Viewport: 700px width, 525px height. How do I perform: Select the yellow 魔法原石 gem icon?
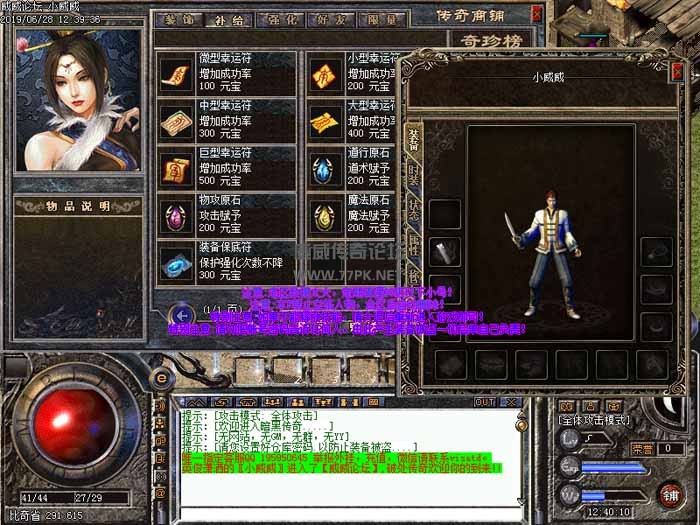(x=325, y=217)
